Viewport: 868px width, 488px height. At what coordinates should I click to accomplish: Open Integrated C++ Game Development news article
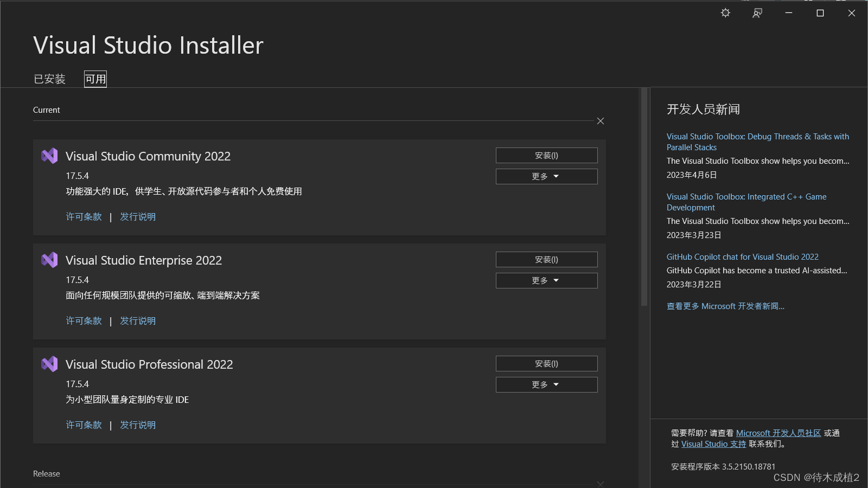click(x=746, y=202)
